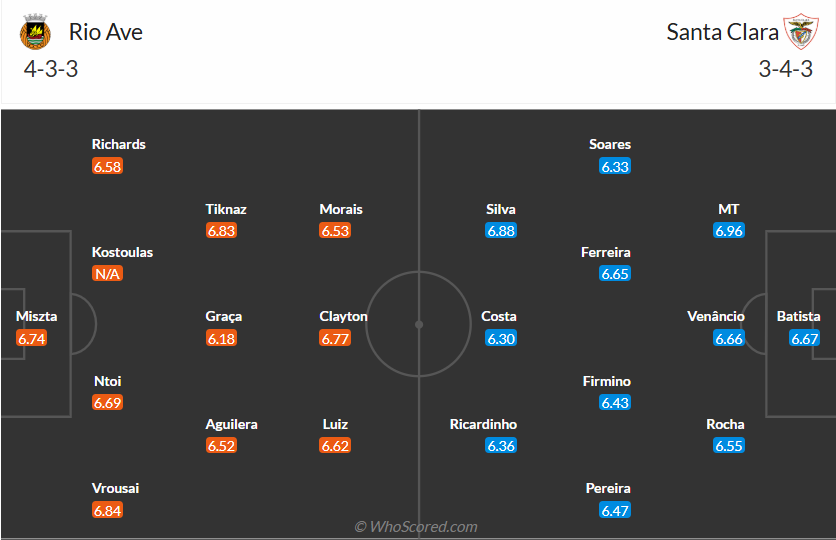The height and width of the screenshot is (540, 836).
Task: Click Venâncio's 6.66 rating badge
Action: 729,338
